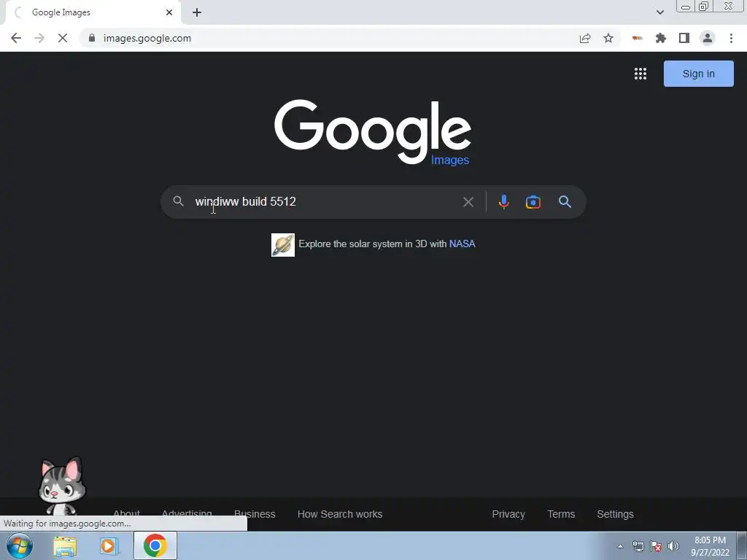Show hidden system tray icons

[620, 546]
